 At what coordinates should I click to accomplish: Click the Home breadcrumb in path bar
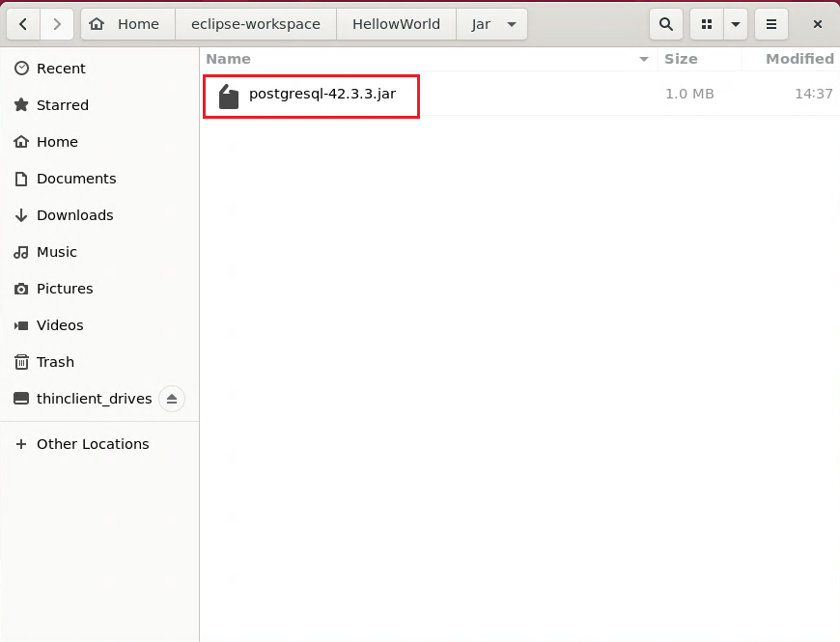(x=128, y=24)
